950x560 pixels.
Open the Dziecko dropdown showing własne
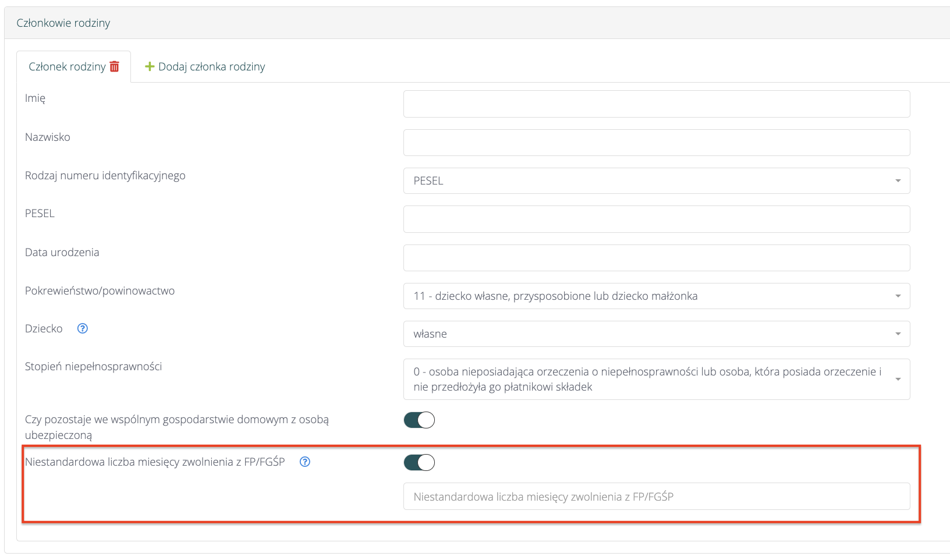pyautogui.click(x=656, y=334)
